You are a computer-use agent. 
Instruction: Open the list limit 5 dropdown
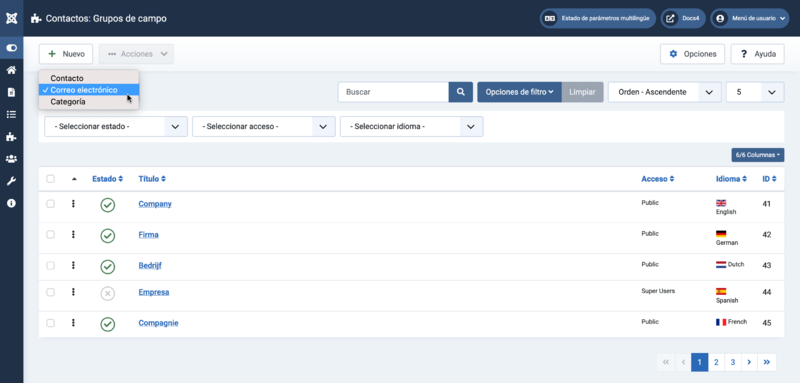coord(755,92)
